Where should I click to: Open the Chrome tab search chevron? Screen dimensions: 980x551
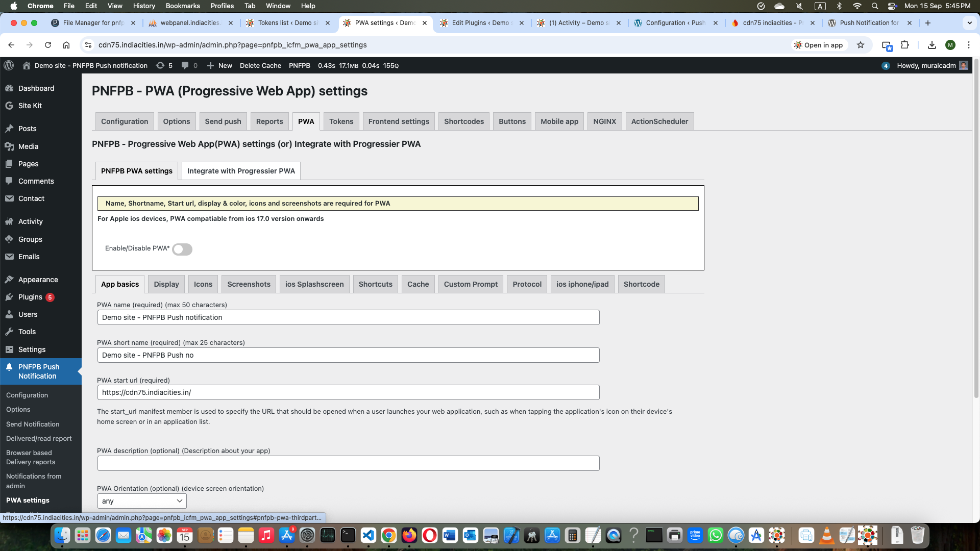969,23
